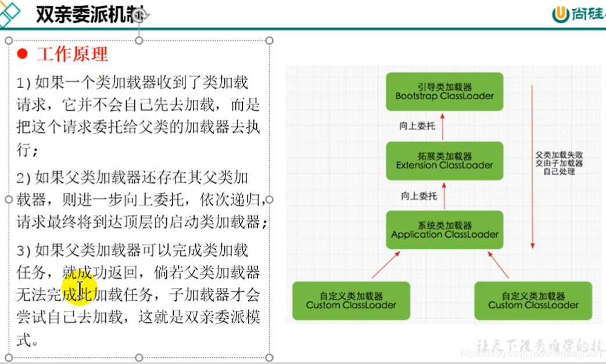Click the 父类加载失败 交由子加载器 note
Screen dimensions: 606x364
point(559,163)
